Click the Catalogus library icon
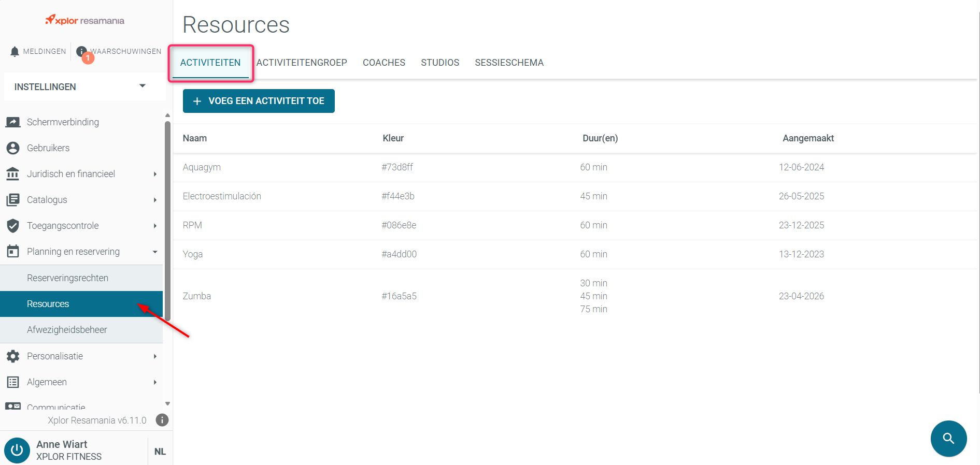The image size is (980, 465). click(13, 200)
